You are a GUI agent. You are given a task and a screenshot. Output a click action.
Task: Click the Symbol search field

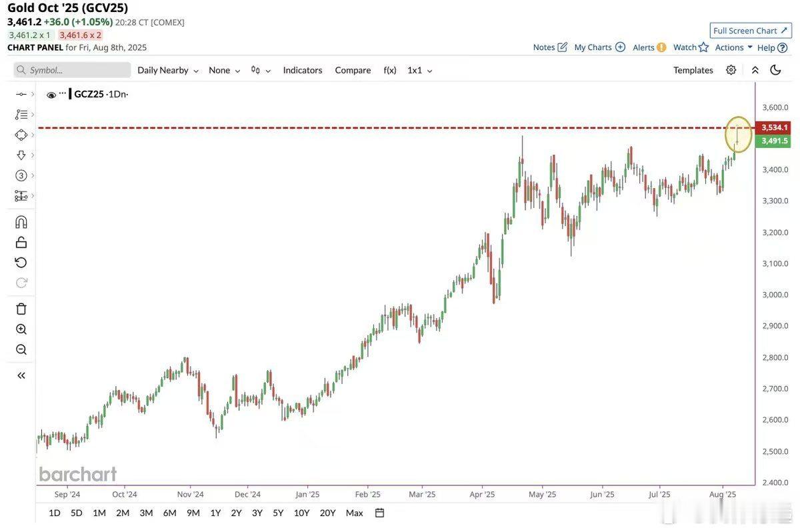(72, 70)
